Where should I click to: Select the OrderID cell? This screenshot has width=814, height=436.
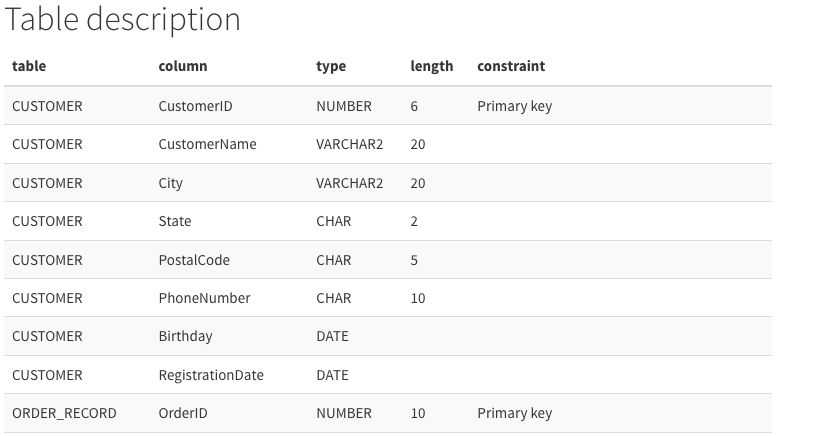point(183,413)
